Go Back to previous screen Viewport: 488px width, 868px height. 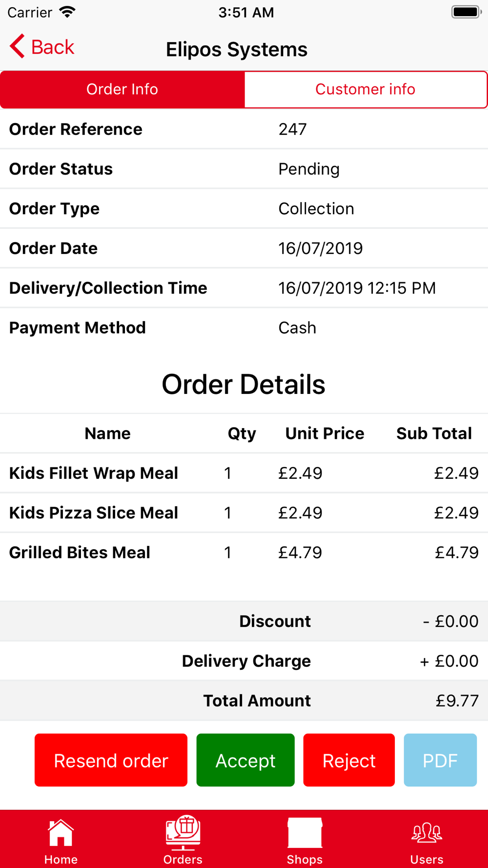point(42,47)
